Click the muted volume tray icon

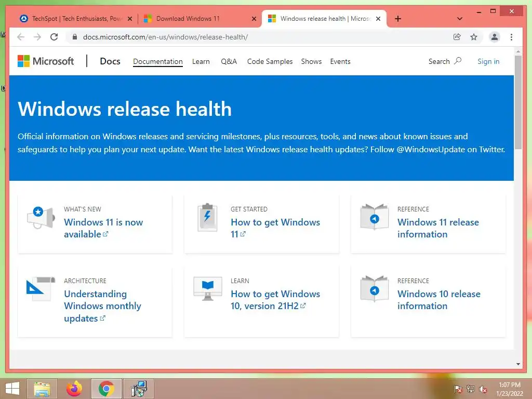(483, 389)
